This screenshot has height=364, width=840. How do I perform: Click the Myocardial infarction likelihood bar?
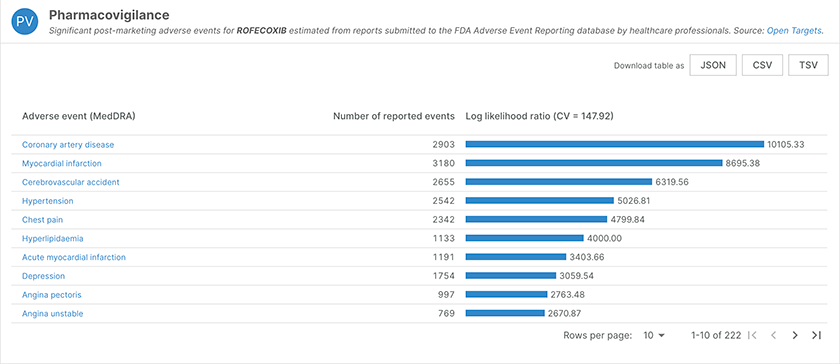[x=594, y=163]
